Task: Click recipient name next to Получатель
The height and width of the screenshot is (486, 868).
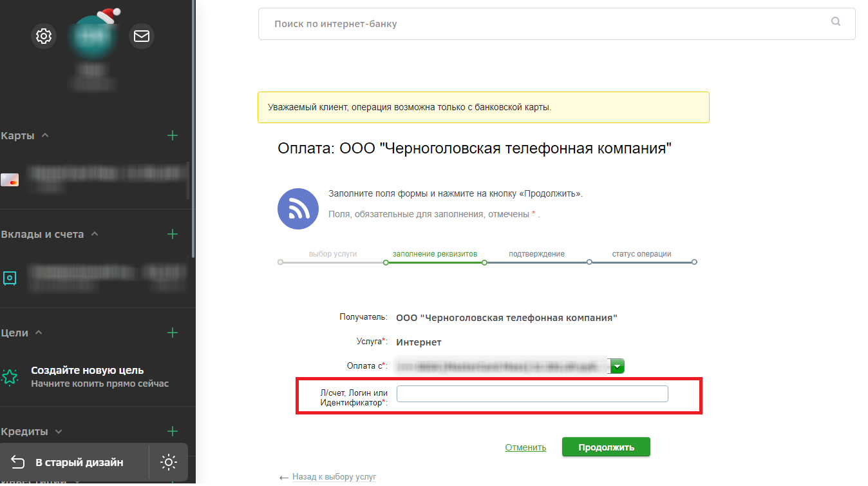Action: click(507, 318)
